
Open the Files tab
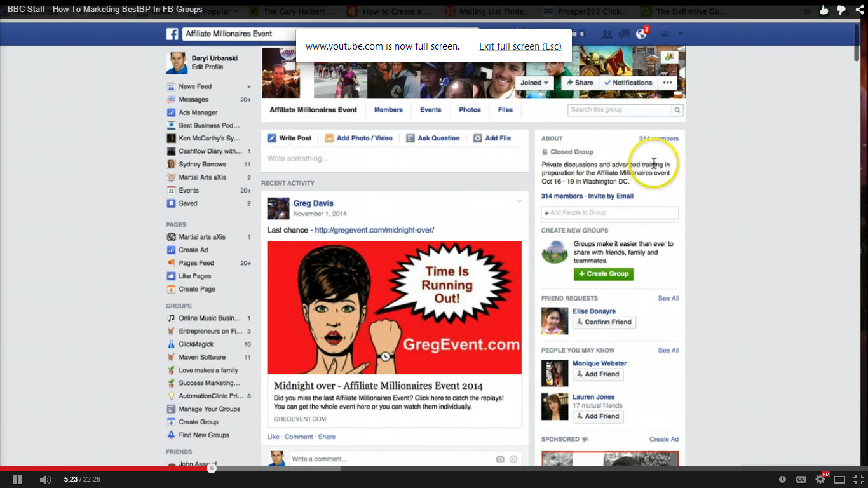pyautogui.click(x=505, y=110)
